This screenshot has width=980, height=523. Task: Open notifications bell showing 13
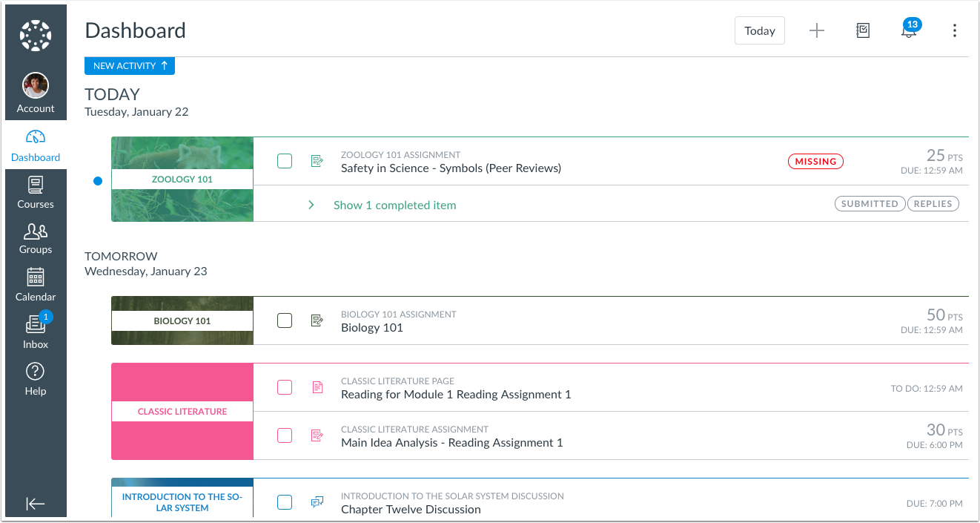point(908,30)
